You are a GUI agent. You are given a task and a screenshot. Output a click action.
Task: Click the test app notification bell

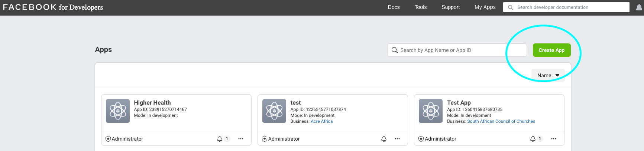pyautogui.click(x=384, y=139)
